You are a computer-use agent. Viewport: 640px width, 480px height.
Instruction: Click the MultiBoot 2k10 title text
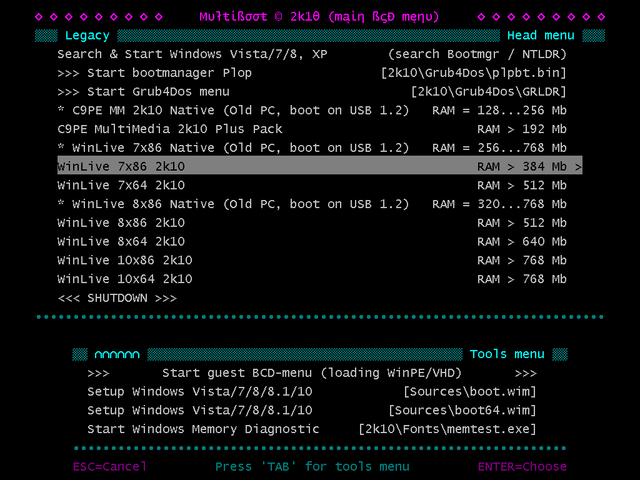319,17
